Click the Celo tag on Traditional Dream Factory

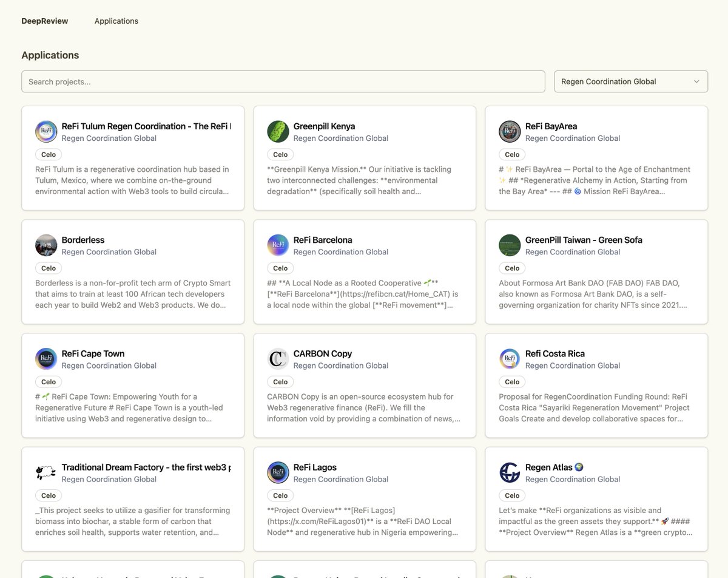[49, 495]
